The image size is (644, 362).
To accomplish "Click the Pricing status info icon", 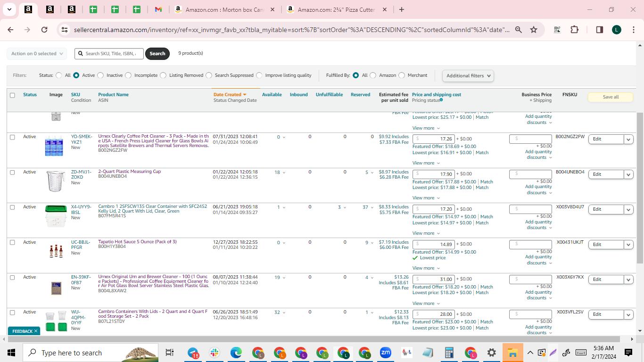I will (441, 100).
